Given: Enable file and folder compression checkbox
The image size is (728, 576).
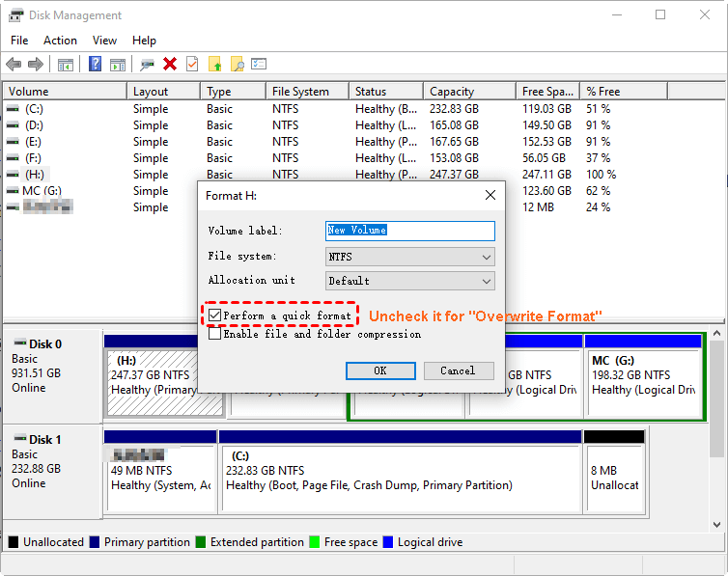Looking at the screenshot, I should click(x=214, y=334).
